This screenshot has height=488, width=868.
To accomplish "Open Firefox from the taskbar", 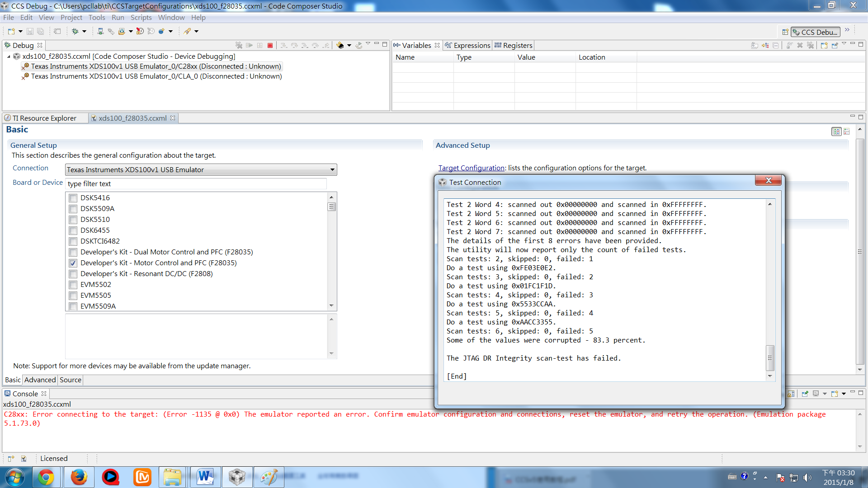I will point(79,477).
